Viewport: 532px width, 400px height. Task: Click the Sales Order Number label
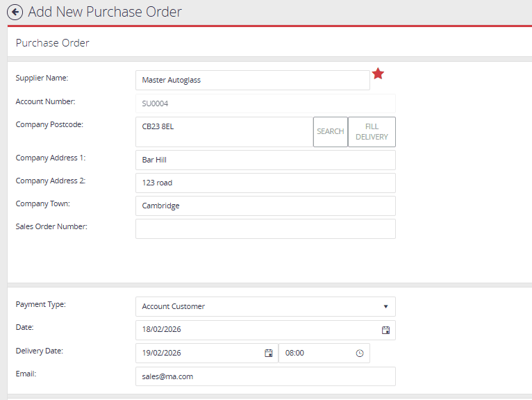[x=51, y=226]
